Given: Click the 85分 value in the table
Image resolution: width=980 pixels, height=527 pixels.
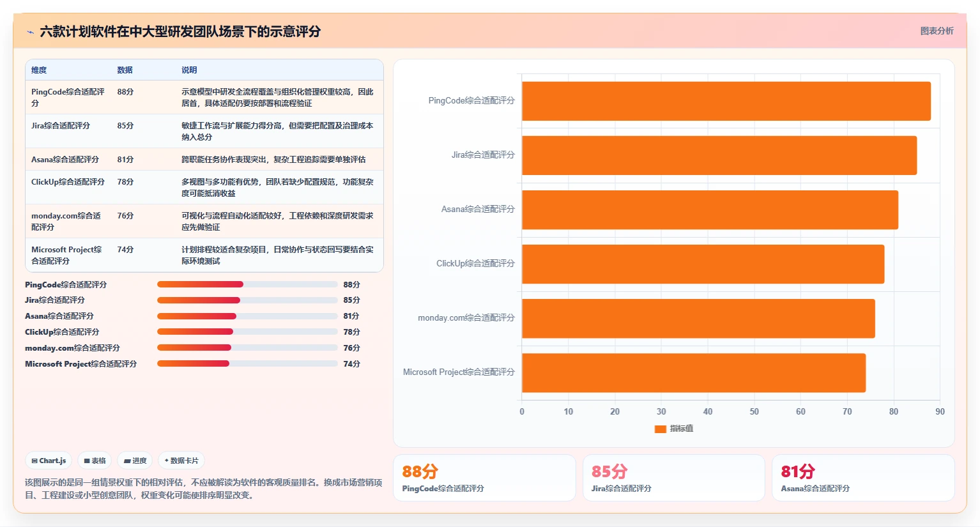Looking at the screenshot, I should tap(125, 126).
